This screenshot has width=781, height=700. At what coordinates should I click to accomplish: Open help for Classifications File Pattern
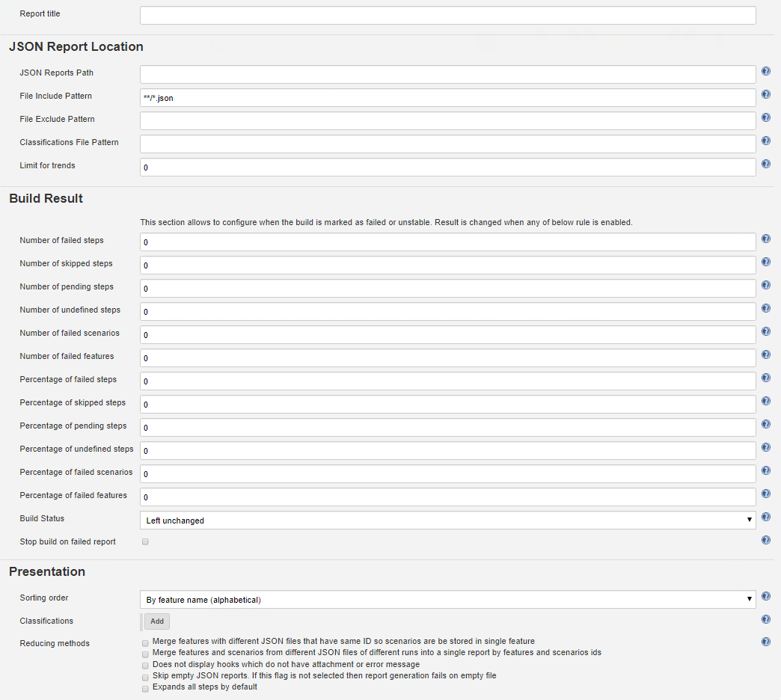(766, 141)
